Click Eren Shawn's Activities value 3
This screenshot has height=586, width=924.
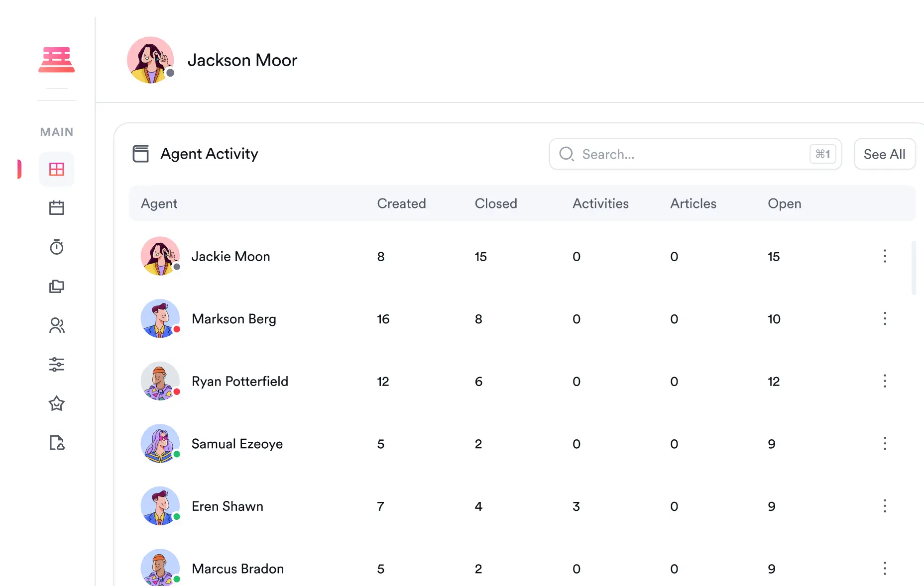pos(576,506)
